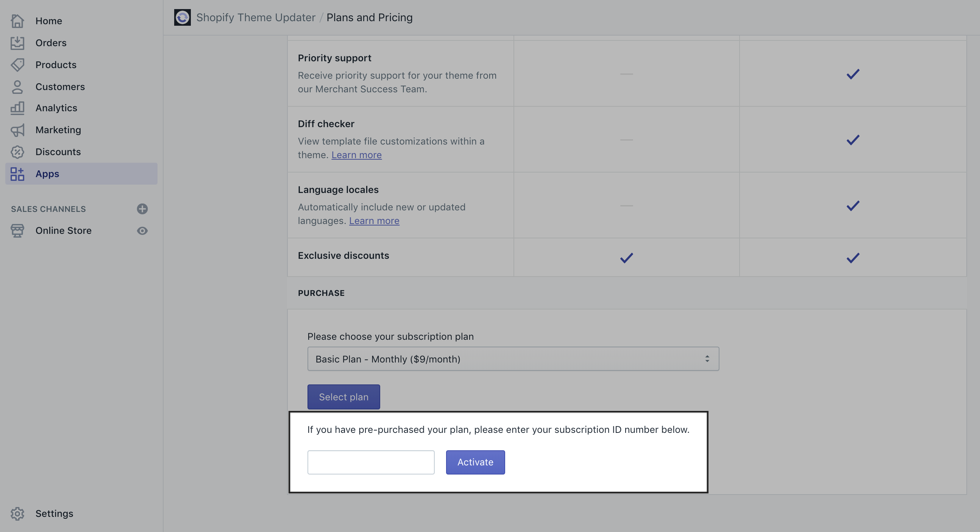Image resolution: width=980 pixels, height=532 pixels.
Task: Click the subscription ID input field
Action: 371,462
